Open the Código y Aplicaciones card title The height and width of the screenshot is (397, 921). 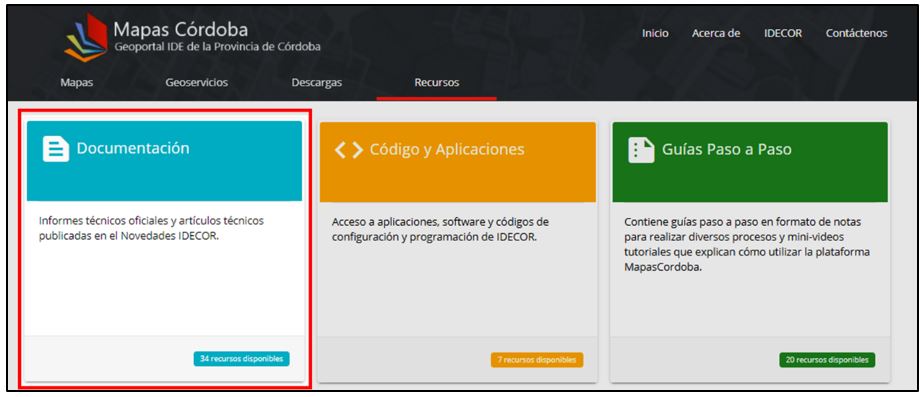447,150
